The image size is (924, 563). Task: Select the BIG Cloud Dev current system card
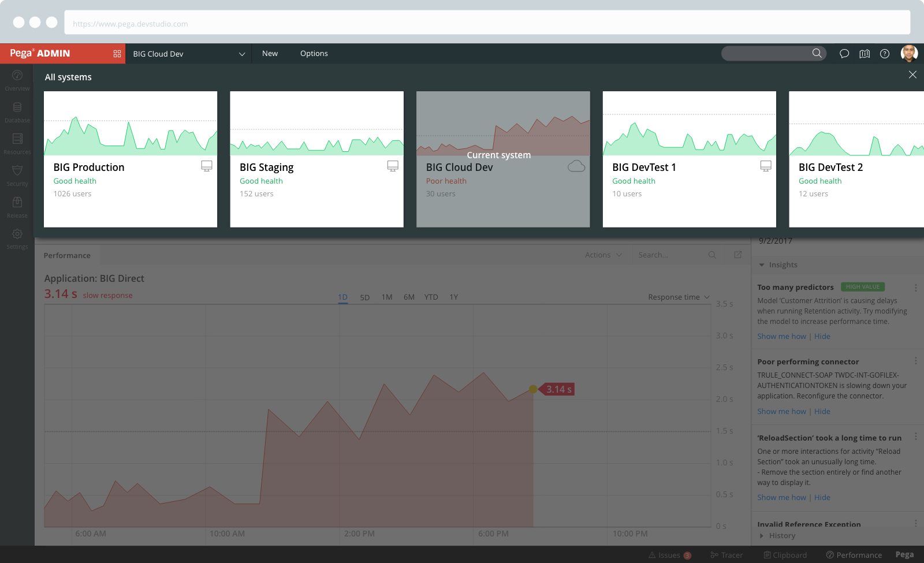pos(503,159)
